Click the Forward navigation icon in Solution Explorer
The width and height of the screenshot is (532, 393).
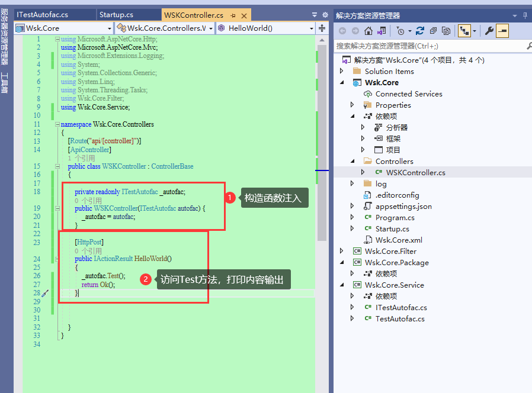[x=355, y=31]
